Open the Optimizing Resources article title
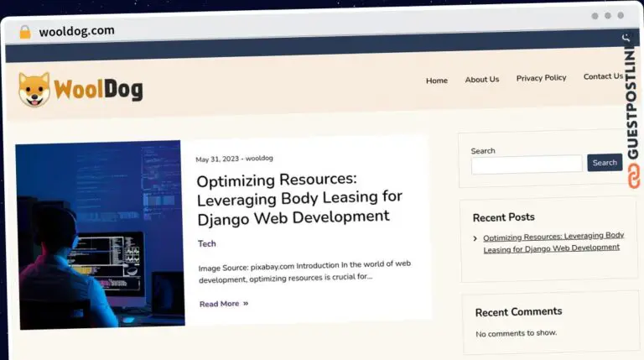644x360 pixels. (299, 198)
